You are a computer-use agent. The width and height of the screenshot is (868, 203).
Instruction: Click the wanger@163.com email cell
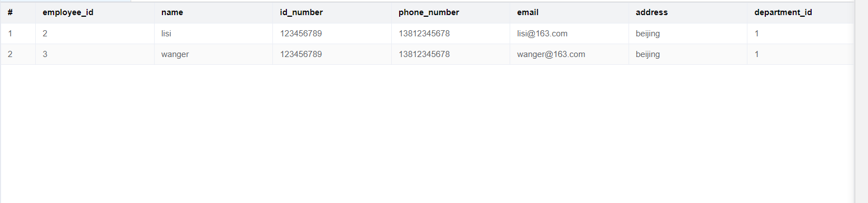[569, 54]
